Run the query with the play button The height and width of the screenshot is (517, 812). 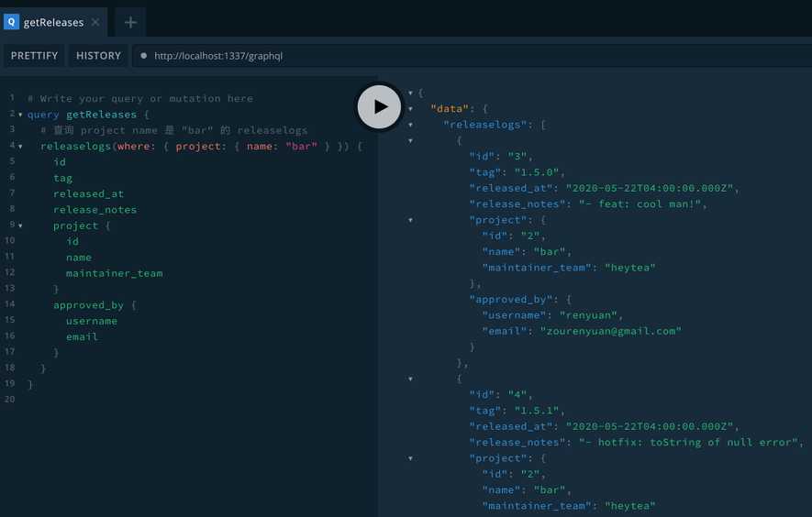[x=379, y=106]
